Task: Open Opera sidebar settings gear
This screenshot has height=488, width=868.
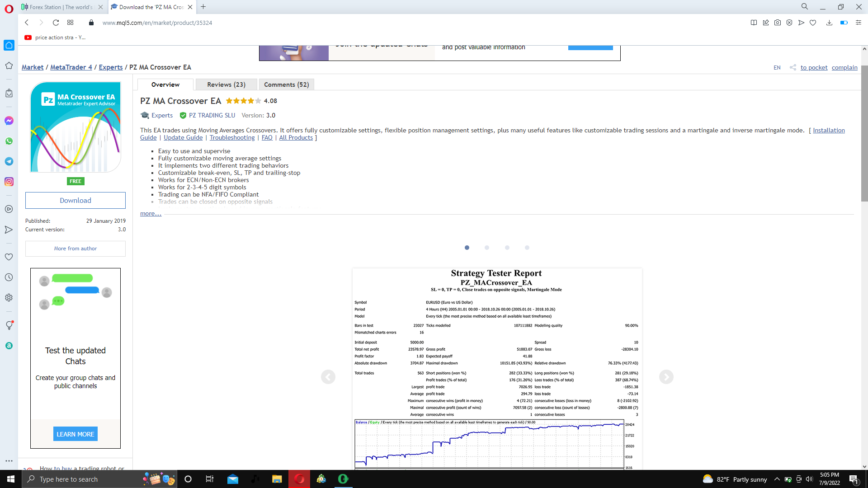Action: coord(9,298)
